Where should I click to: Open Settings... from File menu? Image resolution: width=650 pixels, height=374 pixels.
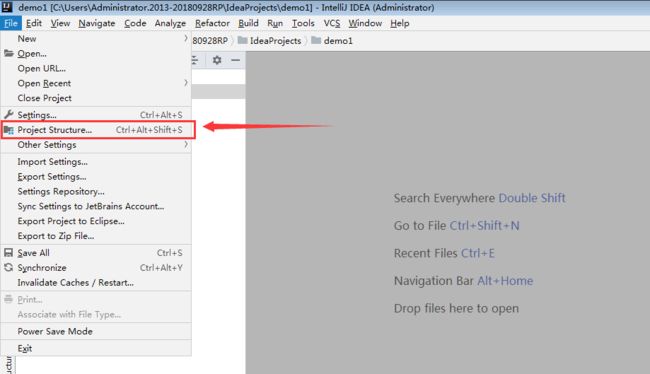pyautogui.click(x=96, y=115)
